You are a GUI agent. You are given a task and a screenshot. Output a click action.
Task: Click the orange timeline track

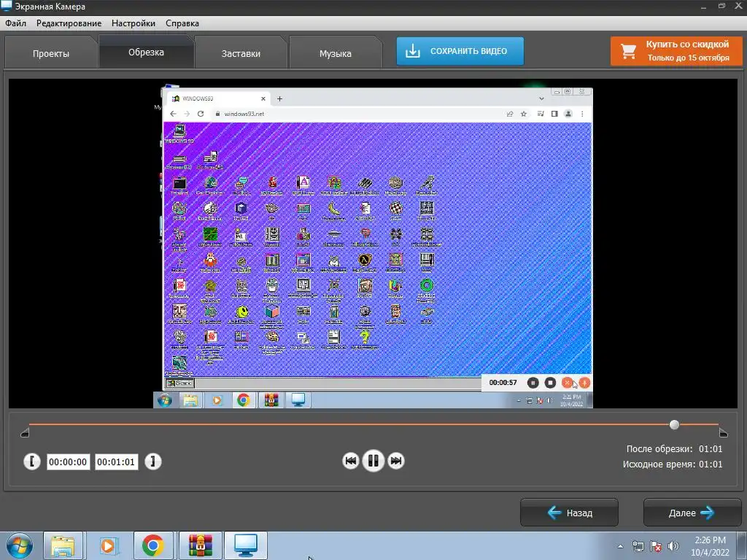pyautogui.click(x=373, y=424)
